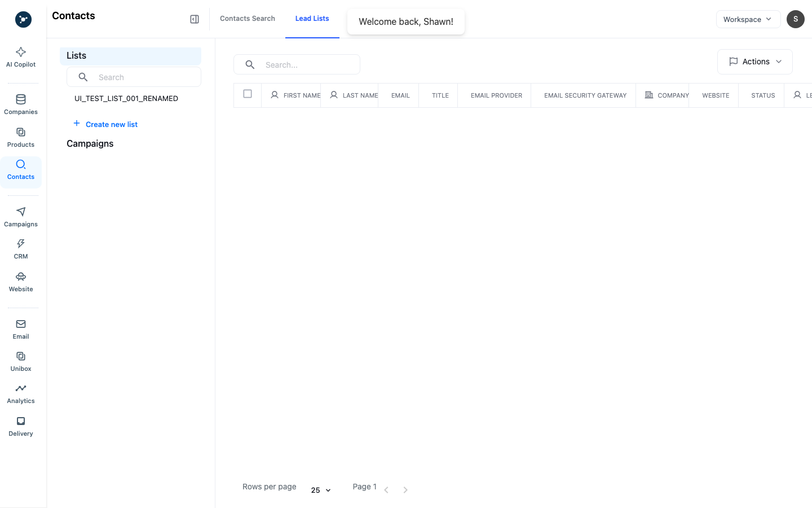
Task: Click the app logo at top left
Action: [23, 19]
